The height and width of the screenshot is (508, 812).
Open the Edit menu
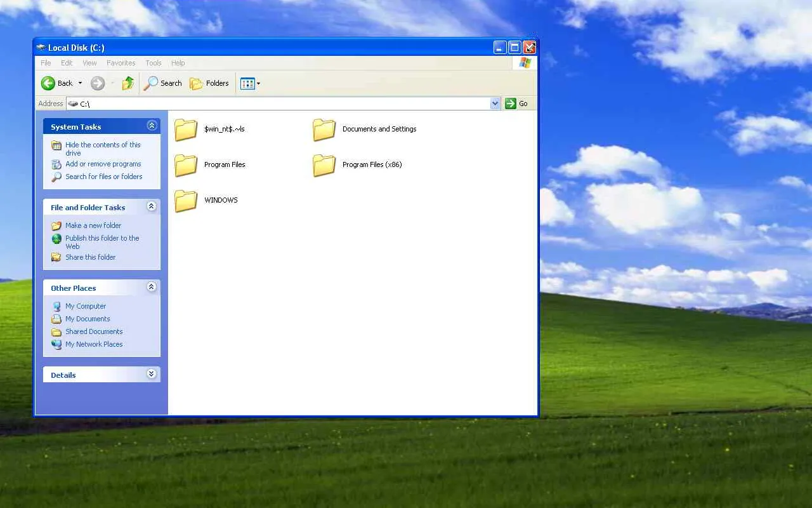(x=67, y=63)
